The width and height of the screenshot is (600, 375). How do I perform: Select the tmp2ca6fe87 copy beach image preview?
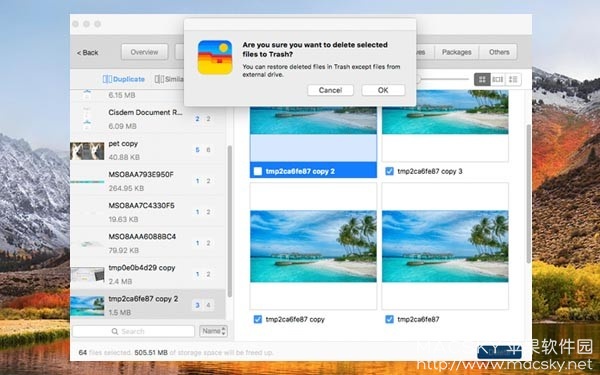pyautogui.click(x=313, y=246)
